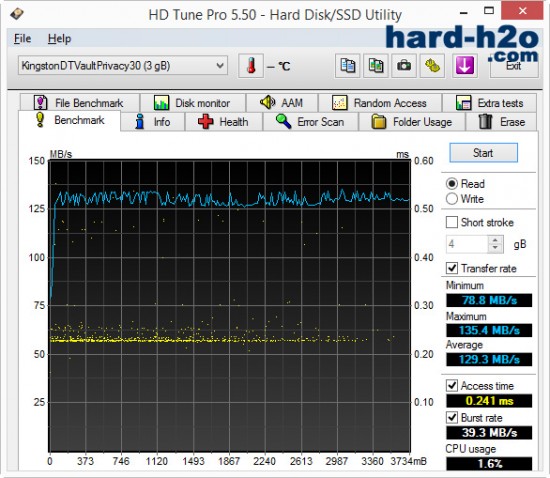The height and width of the screenshot is (478, 550).
Task: Open the Extra tests tab
Action: [489, 103]
